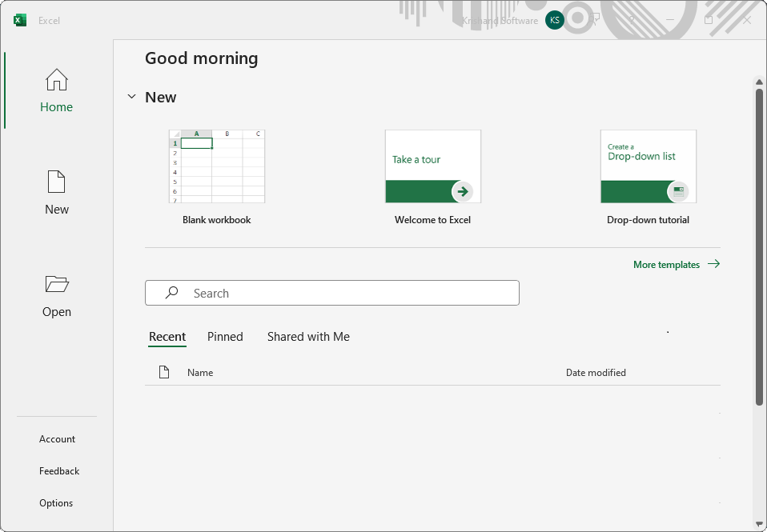Open Feedback from the sidebar
The width and height of the screenshot is (767, 532).
tap(59, 471)
